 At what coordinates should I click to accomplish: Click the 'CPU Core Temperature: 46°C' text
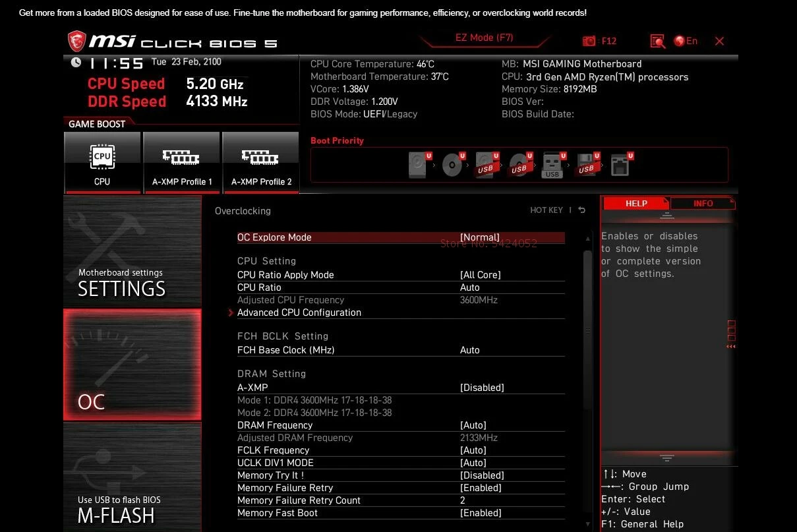(372, 64)
